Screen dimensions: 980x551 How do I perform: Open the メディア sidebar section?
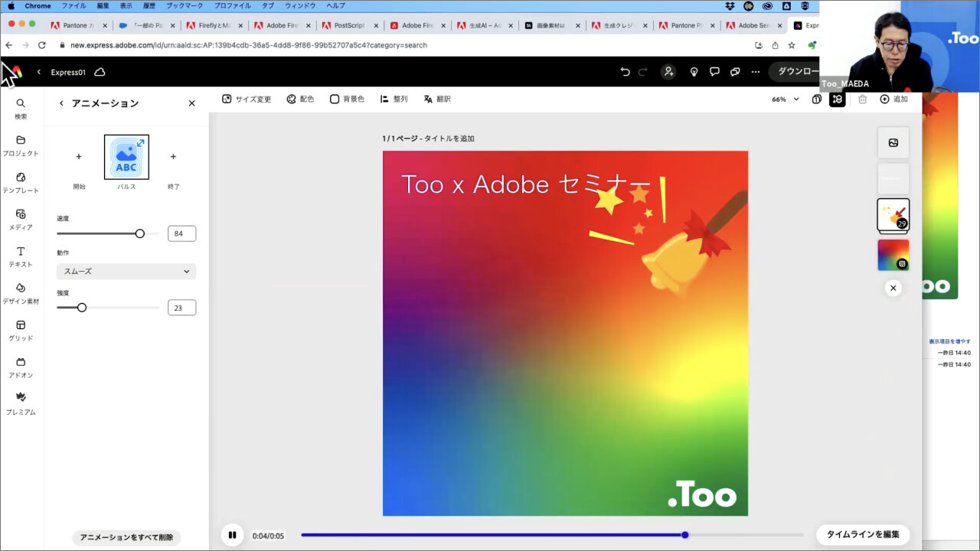click(x=21, y=220)
